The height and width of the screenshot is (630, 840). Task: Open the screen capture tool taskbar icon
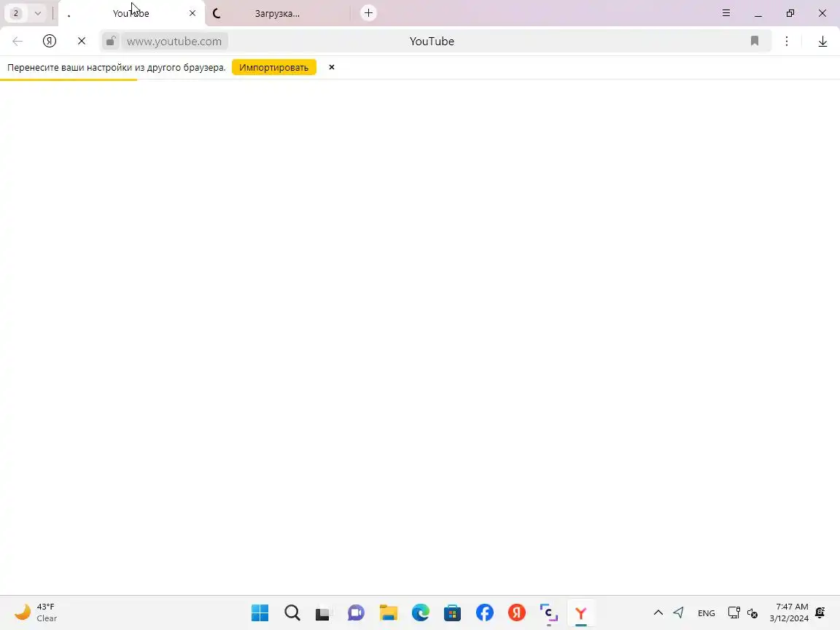[548, 612]
